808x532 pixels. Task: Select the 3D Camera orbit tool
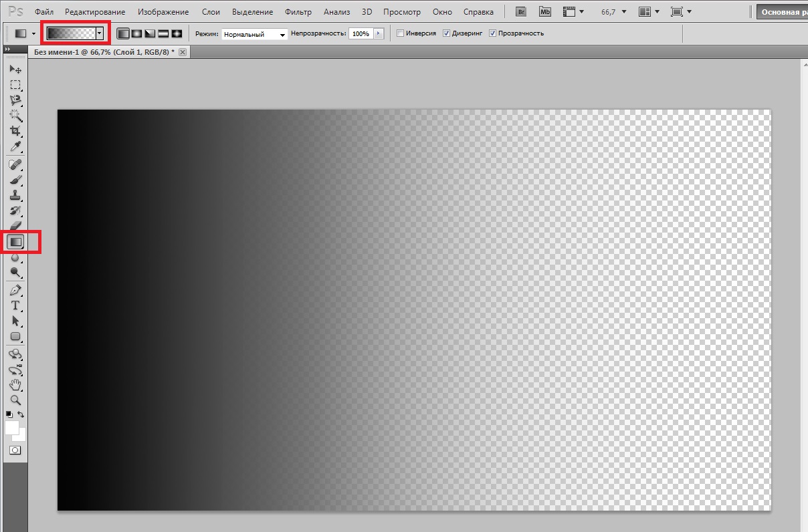(x=15, y=370)
